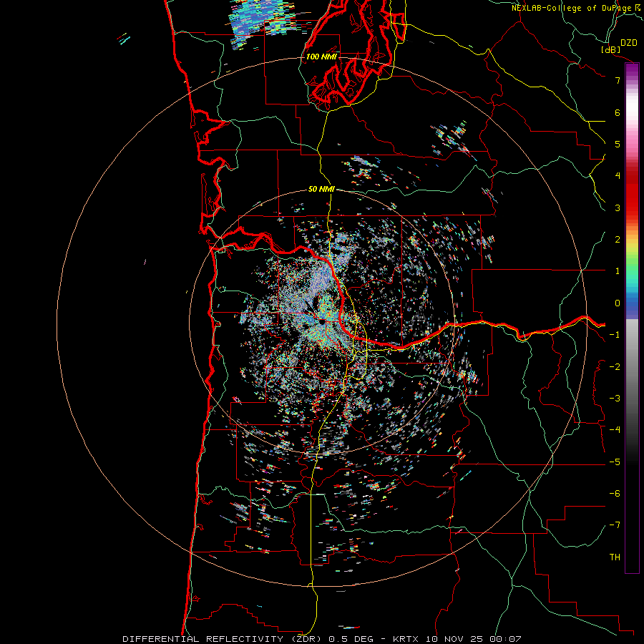Click the TH threshold label on the scale
The image size is (644, 644).
coord(615,557)
